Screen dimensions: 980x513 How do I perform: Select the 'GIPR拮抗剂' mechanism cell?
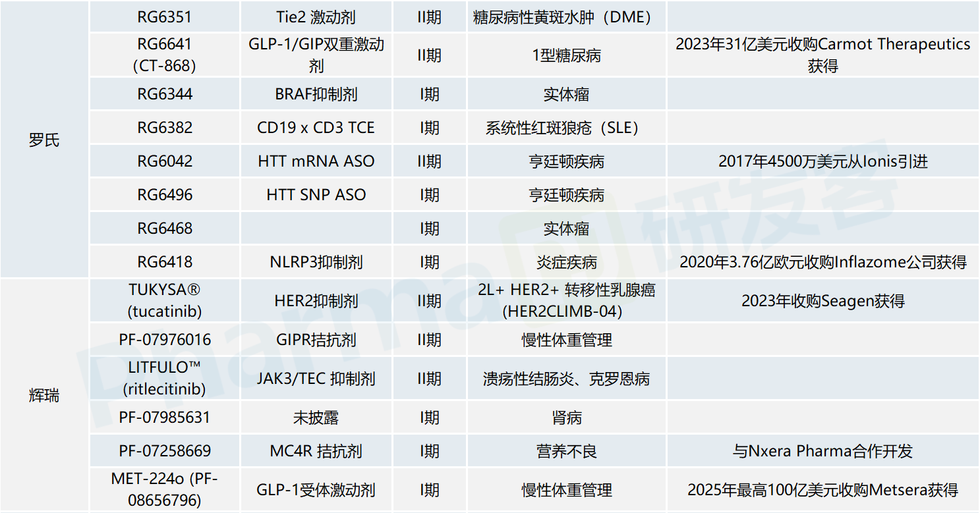[x=316, y=340]
